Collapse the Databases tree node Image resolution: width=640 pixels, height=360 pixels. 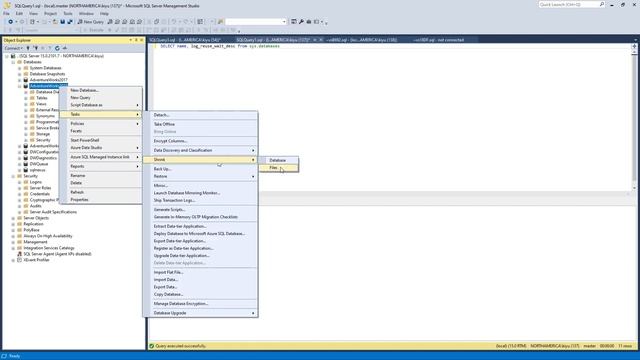click(13, 62)
